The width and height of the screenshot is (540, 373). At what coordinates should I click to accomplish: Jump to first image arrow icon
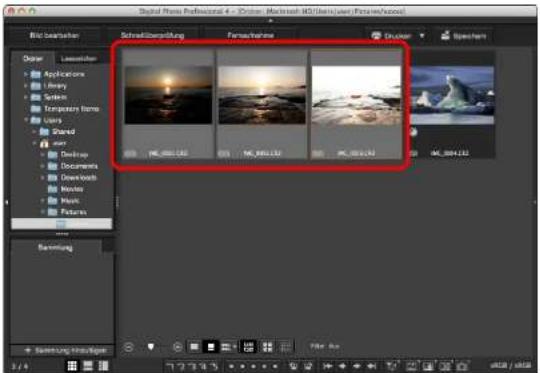tap(328, 366)
